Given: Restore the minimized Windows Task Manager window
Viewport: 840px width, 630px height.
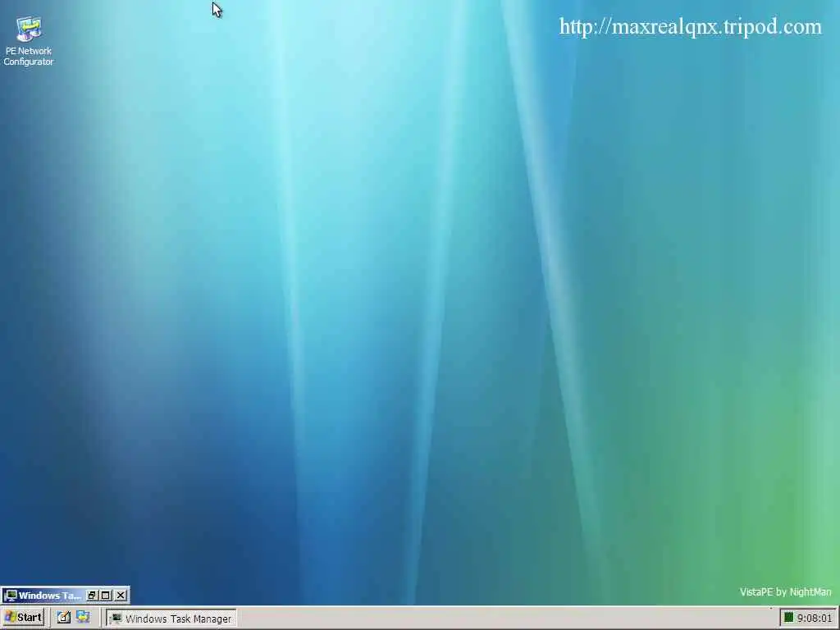Looking at the screenshot, I should pos(92,596).
